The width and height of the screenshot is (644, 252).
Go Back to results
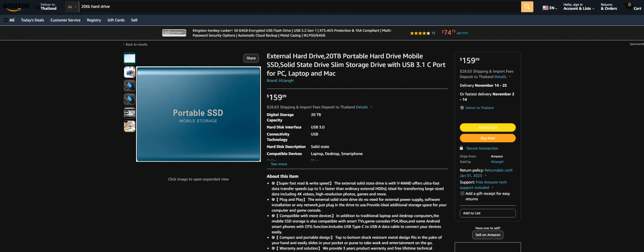(135, 44)
